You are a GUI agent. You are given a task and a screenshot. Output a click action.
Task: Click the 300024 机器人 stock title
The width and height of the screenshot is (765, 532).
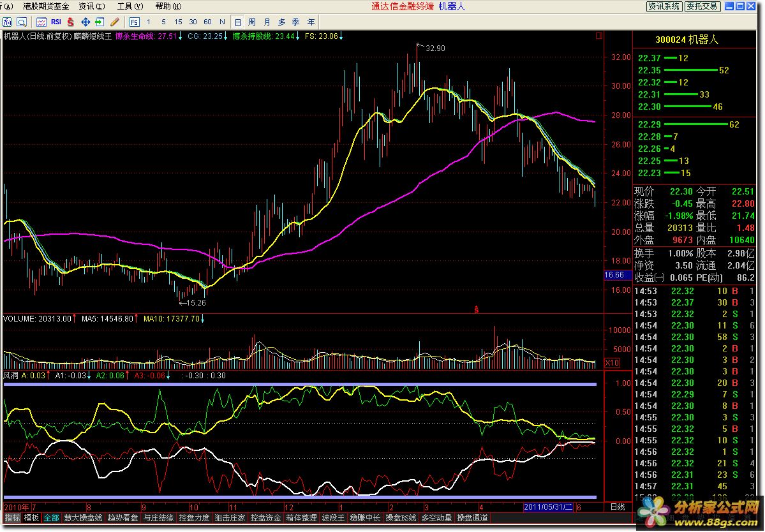[x=687, y=40]
